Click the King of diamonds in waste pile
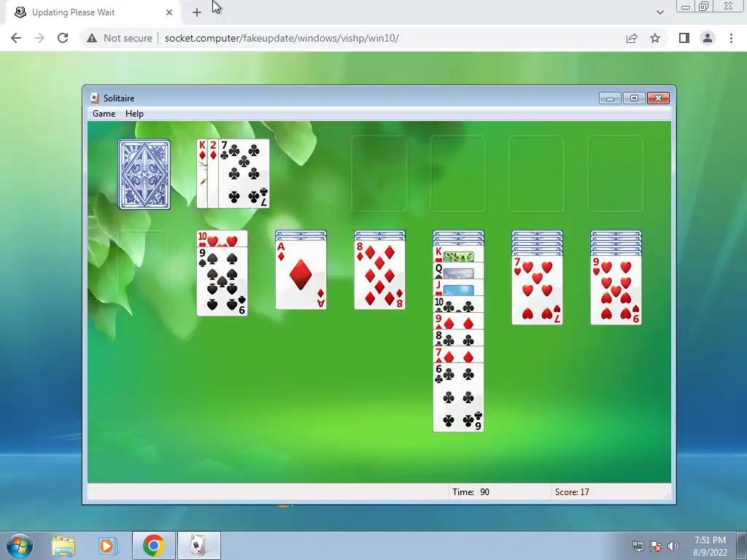The width and height of the screenshot is (747, 560). click(x=202, y=174)
